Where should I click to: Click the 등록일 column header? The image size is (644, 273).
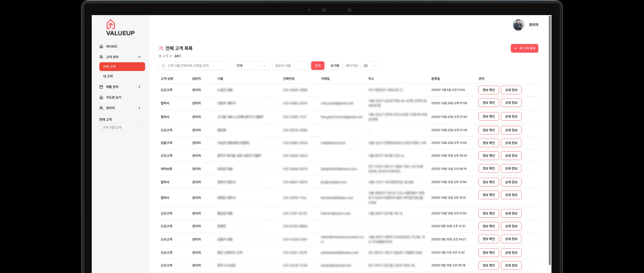[x=435, y=79]
